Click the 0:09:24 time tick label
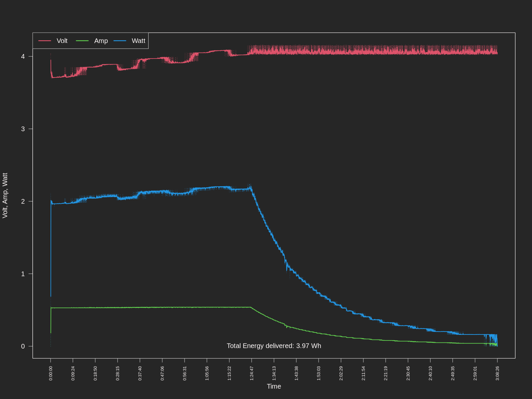532x399 pixels. [x=73, y=373]
